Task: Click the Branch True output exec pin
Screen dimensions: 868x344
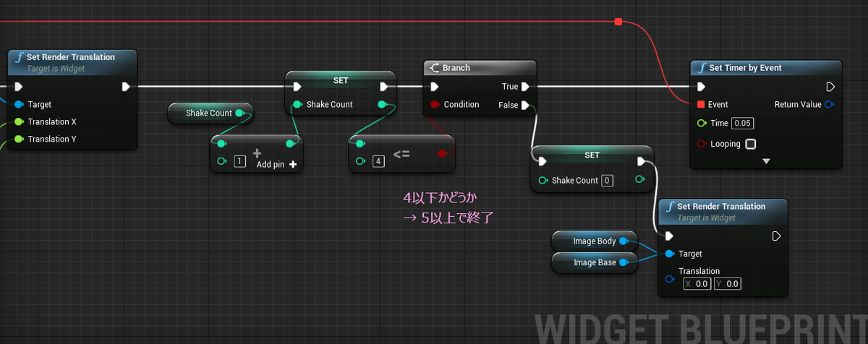Action: coord(525,87)
